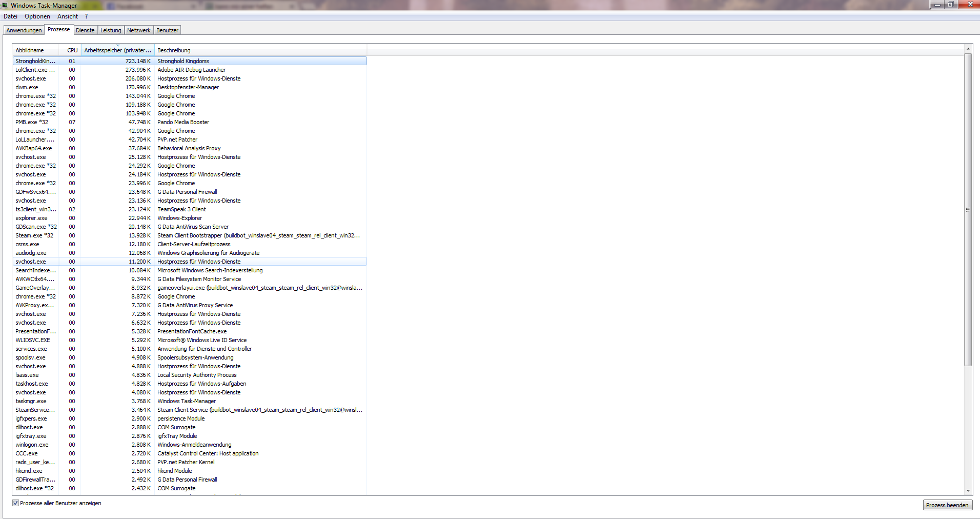Select the GDScan.exe *32 process
The width and height of the screenshot is (980, 519).
[x=190, y=227]
